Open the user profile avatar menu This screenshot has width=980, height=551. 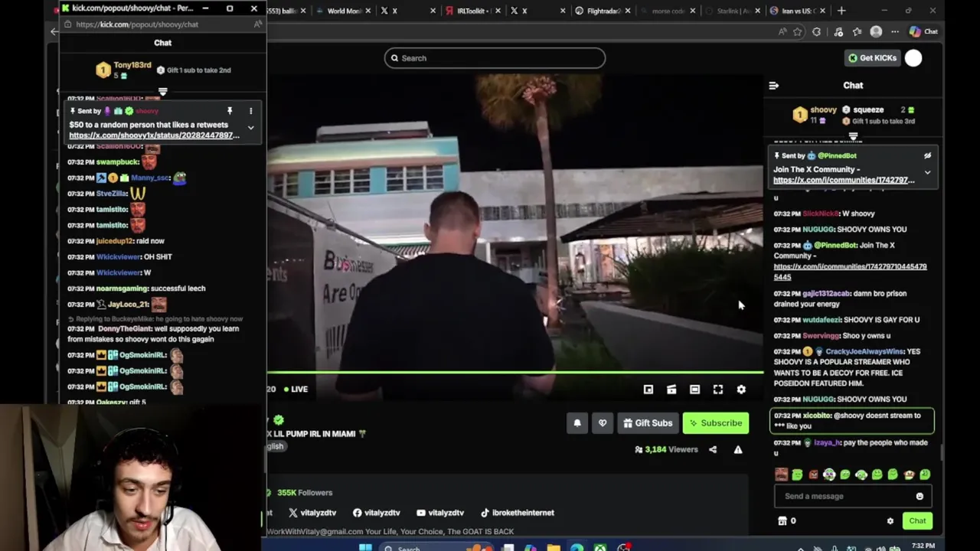click(913, 58)
